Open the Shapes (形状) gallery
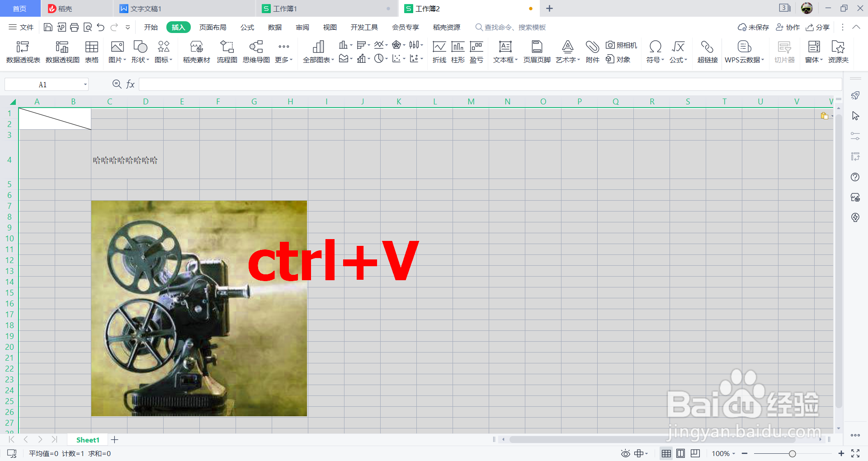 click(x=140, y=52)
